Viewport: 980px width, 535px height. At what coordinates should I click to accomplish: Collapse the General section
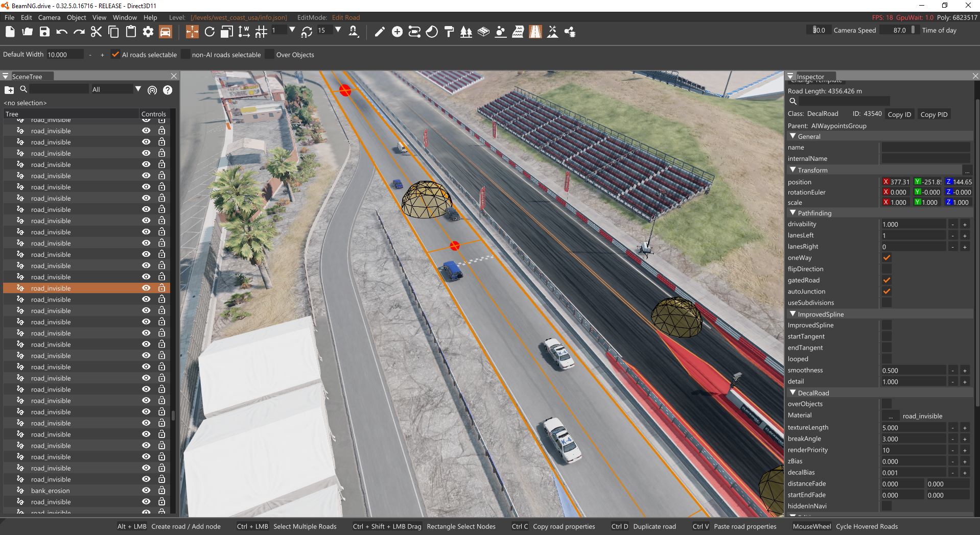pyautogui.click(x=793, y=136)
